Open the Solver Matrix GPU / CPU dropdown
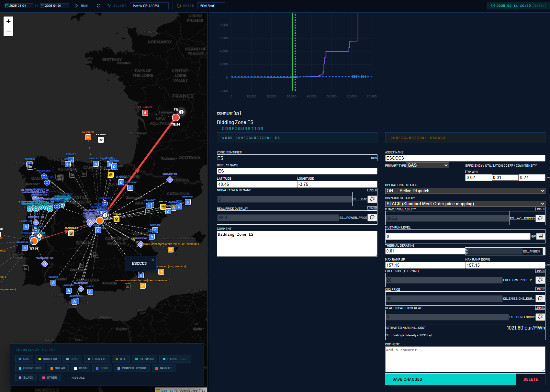Image resolution: width=550 pixels, height=392 pixels. point(149,6)
